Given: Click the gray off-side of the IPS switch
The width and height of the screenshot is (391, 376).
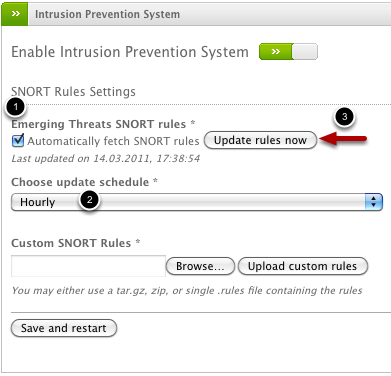Looking at the screenshot, I should click(x=305, y=52).
